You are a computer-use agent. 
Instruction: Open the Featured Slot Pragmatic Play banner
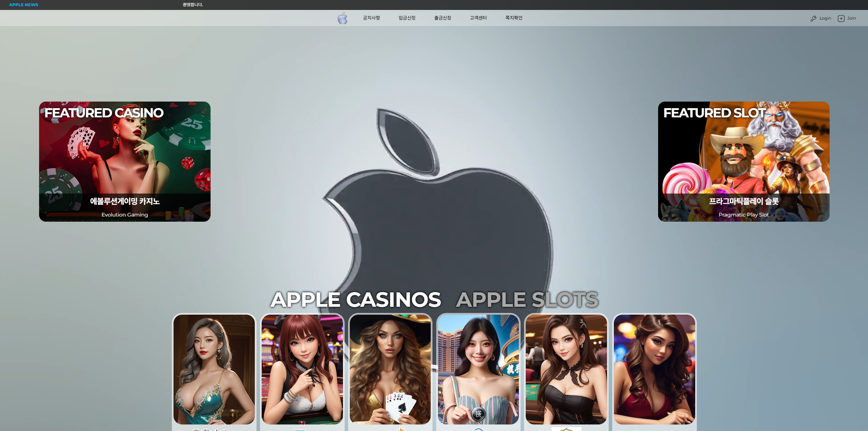coord(744,161)
